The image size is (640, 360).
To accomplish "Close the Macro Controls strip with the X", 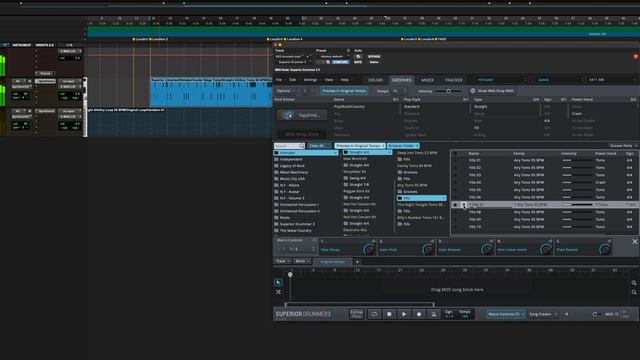I will click(635, 242).
